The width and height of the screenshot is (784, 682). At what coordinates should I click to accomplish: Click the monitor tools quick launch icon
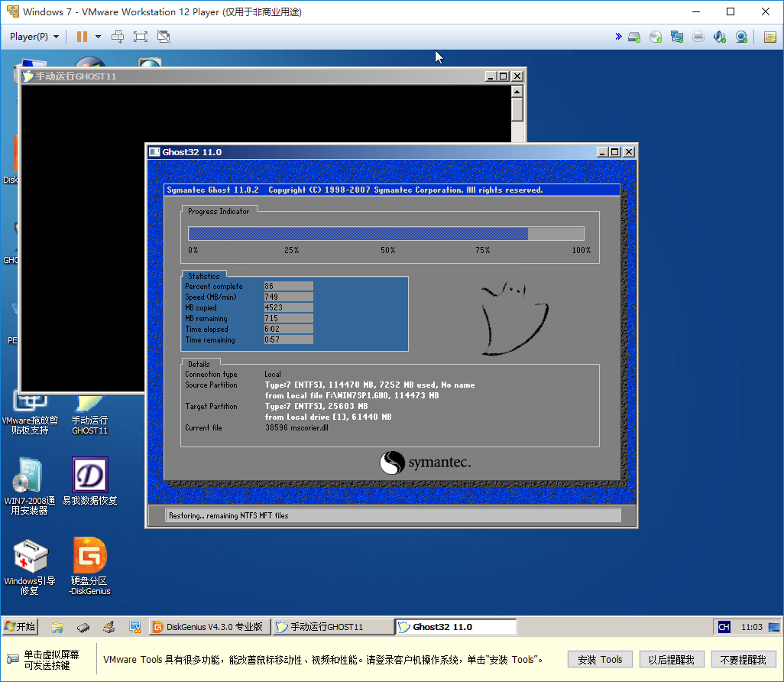tap(135, 627)
